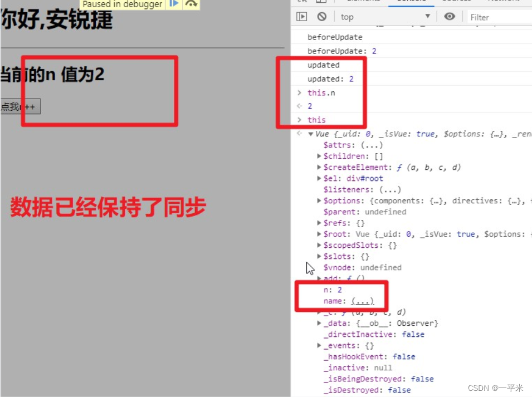This screenshot has width=532, height=397.
Task: Switch to the Network tab
Action: 504,1
